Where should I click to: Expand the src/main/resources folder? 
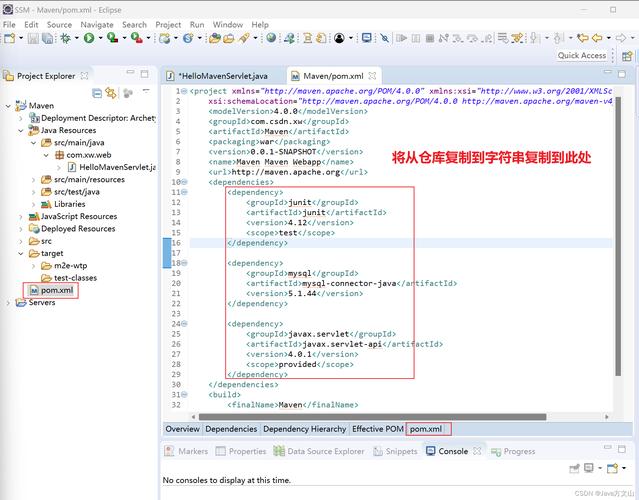click(x=33, y=180)
